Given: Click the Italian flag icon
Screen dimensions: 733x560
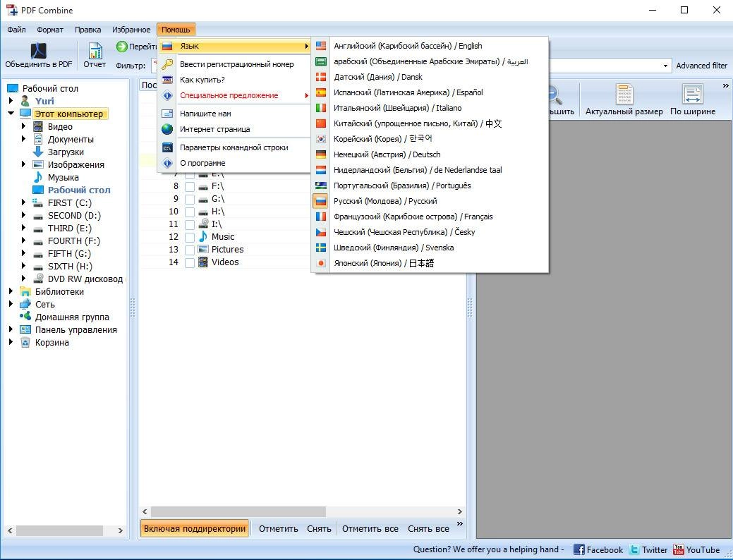Looking at the screenshot, I should point(321,108).
